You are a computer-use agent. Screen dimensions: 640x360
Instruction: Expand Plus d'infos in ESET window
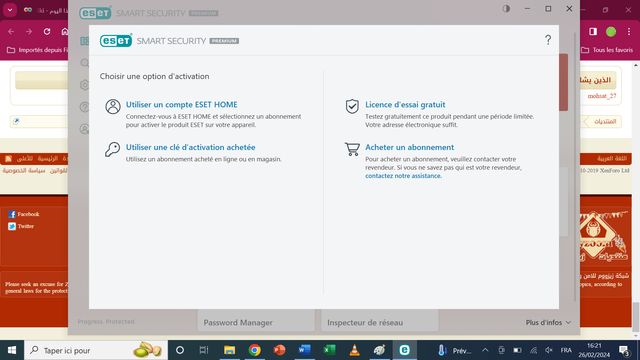point(548,322)
